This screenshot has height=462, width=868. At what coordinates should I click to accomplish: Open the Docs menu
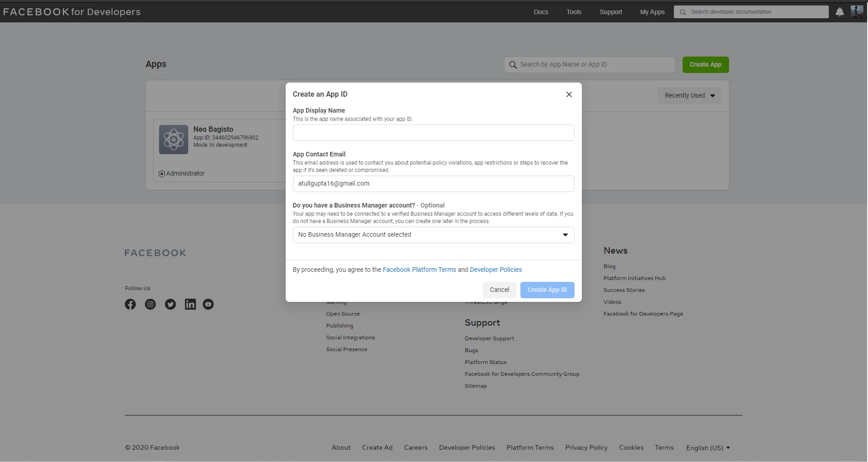541,12
